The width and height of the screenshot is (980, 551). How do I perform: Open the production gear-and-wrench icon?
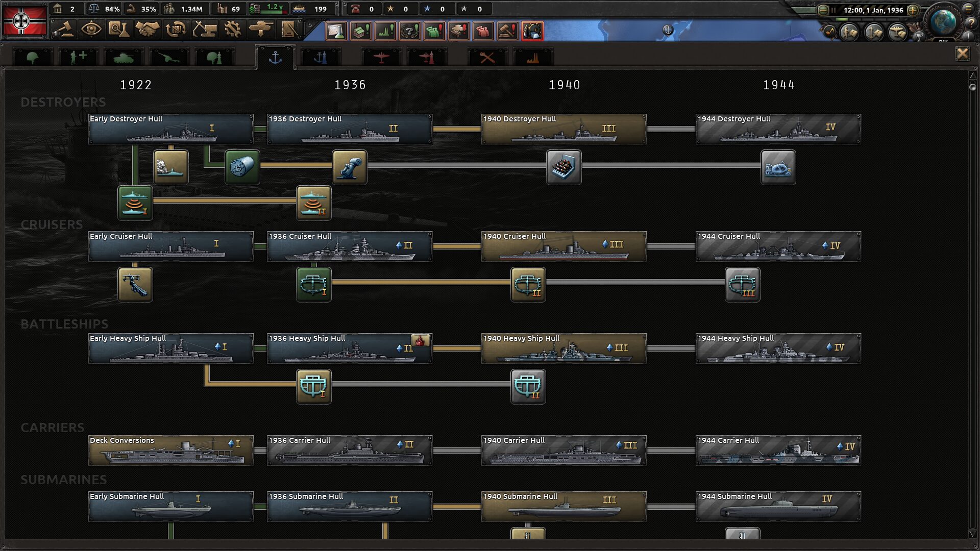click(x=233, y=30)
